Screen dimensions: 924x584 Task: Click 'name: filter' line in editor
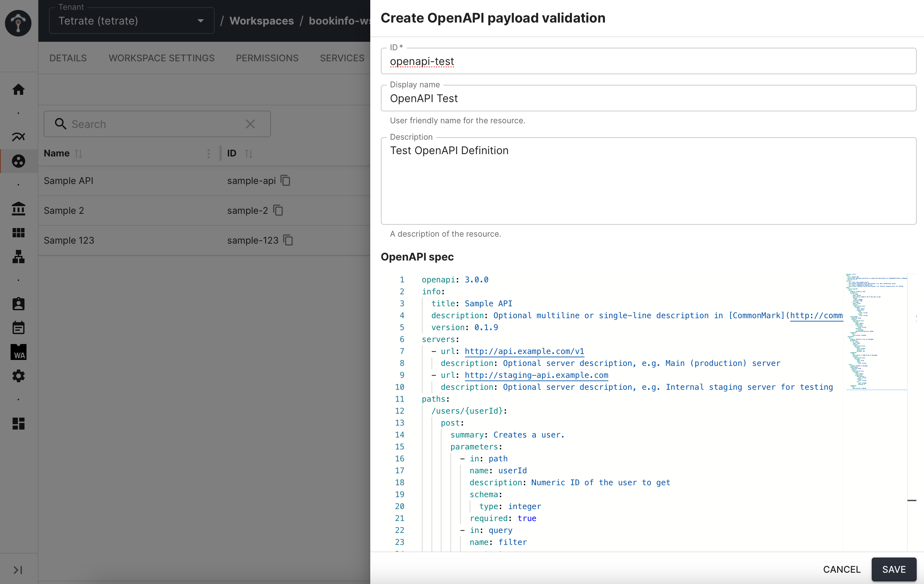pos(498,542)
